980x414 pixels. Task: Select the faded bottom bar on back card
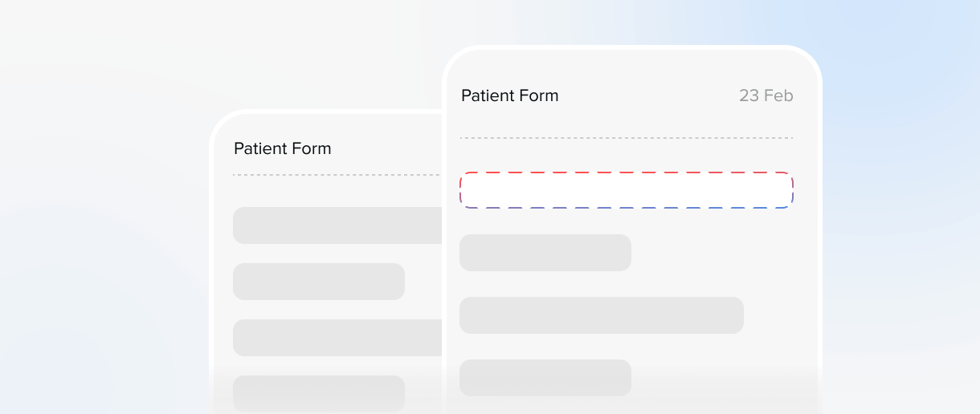(x=318, y=393)
